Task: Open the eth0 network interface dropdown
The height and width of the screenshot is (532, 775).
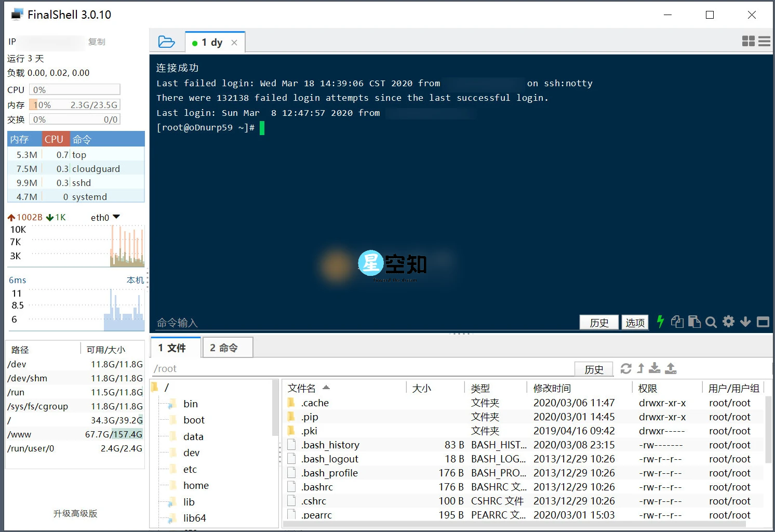Action: [116, 217]
